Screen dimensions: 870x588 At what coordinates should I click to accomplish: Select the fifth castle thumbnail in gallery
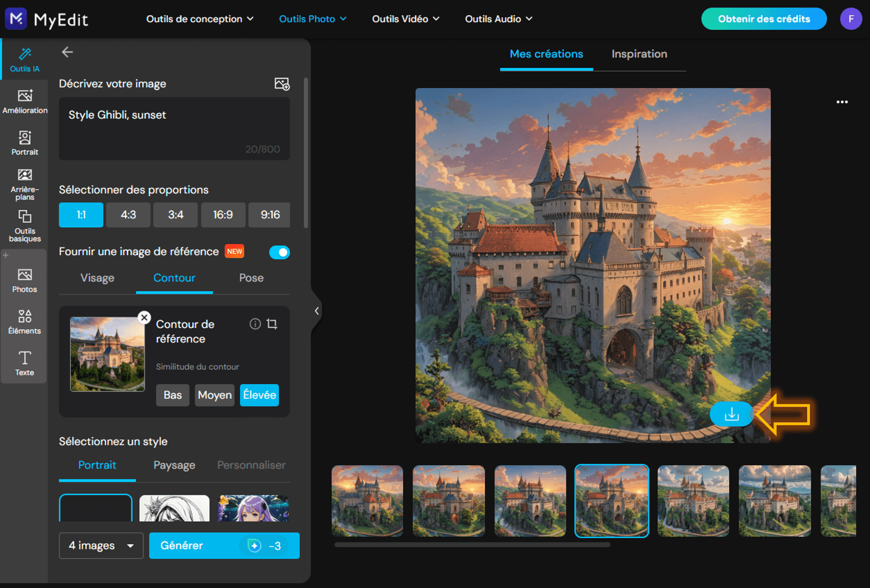[693, 501]
